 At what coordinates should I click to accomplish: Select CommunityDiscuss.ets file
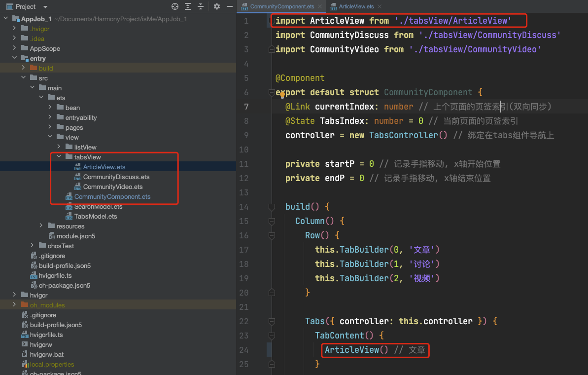point(116,177)
